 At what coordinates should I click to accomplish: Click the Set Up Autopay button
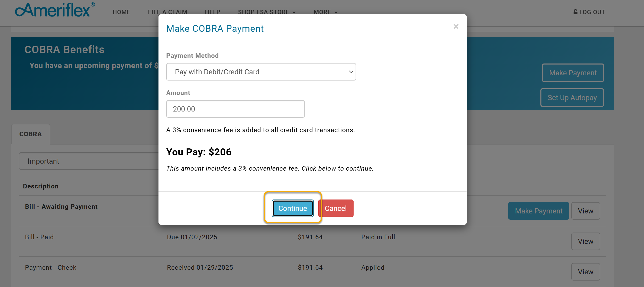tap(572, 98)
